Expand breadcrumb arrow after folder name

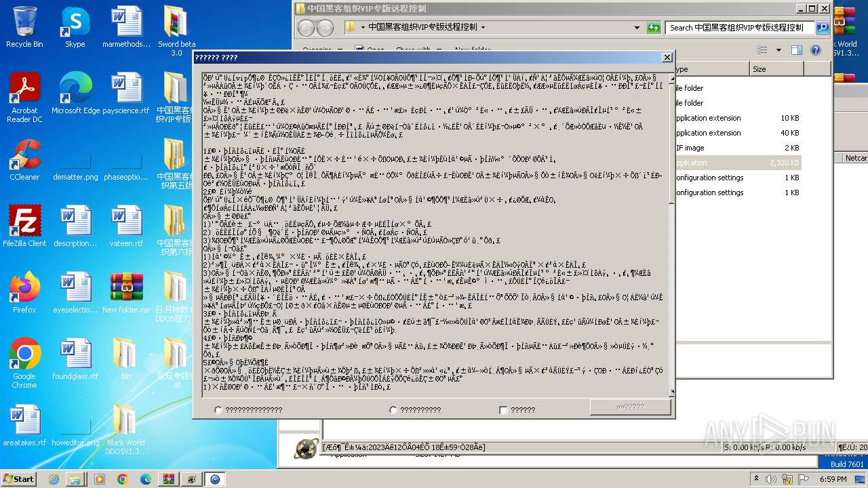pos(483,28)
